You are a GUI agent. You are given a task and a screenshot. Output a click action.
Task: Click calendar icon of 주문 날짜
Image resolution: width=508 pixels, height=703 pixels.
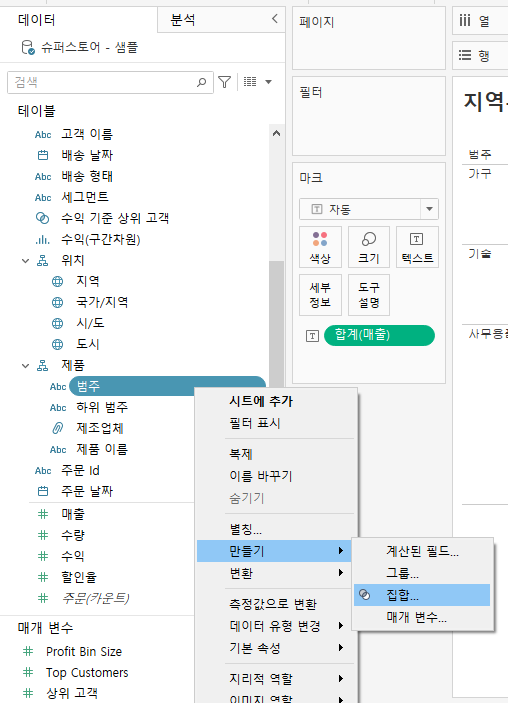(43, 491)
